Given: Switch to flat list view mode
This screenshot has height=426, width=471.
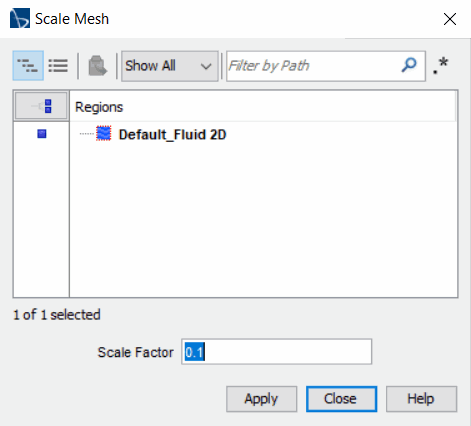Looking at the screenshot, I should pyautogui.click(x=58, y=66).
